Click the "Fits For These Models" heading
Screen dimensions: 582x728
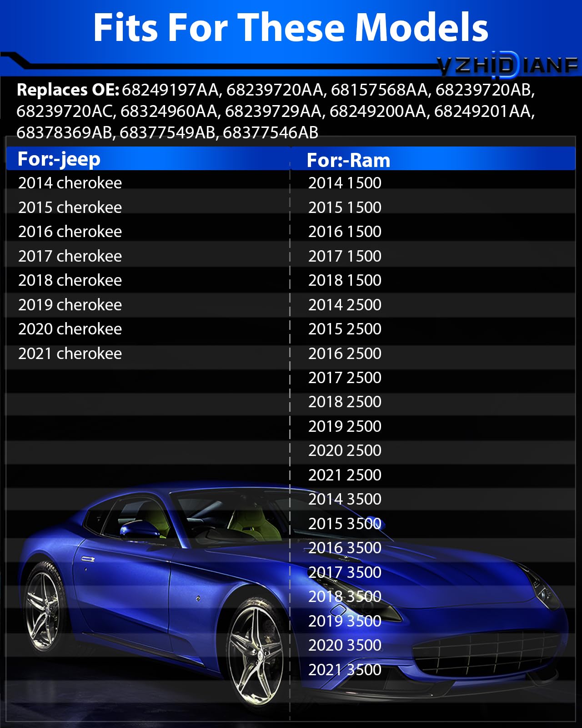pos(291,27)
